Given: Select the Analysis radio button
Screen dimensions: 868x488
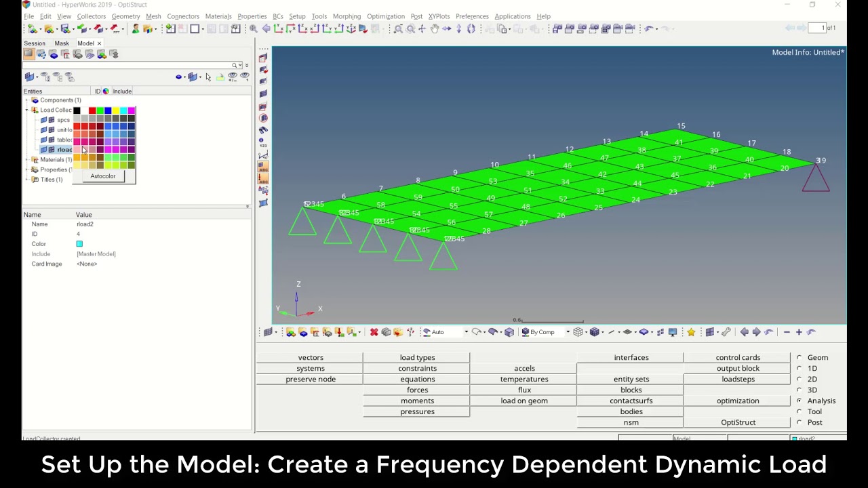Looking at the screenshot, I should tap(799, 401).
